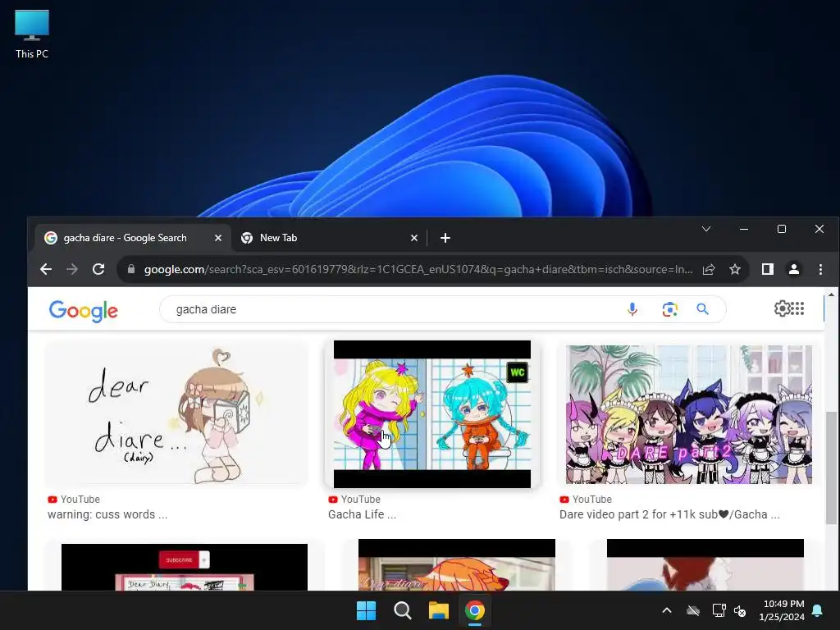The height and width of the screenshot is (630, 840).
Task: Click the Google search input field
Action: click(396, 309)
